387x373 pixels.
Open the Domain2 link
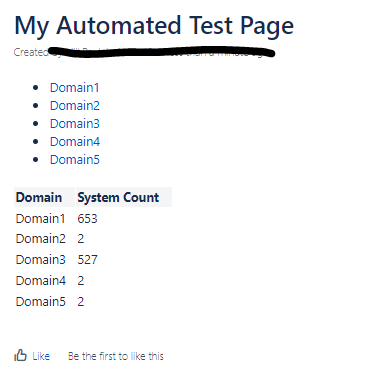click(x=75, y=106)
